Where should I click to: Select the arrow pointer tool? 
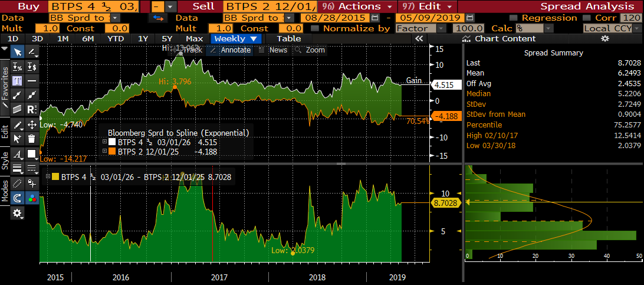coord(17,52)
